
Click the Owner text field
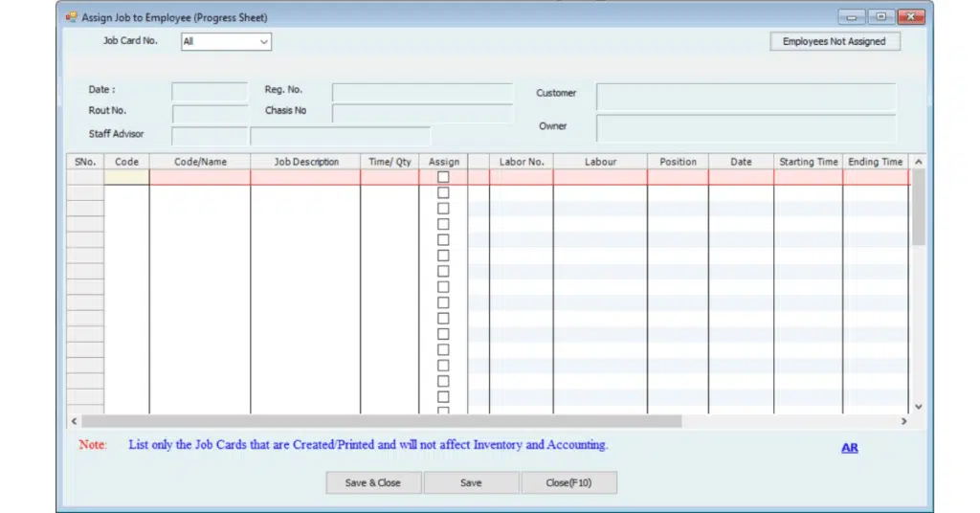click(746, 128)
